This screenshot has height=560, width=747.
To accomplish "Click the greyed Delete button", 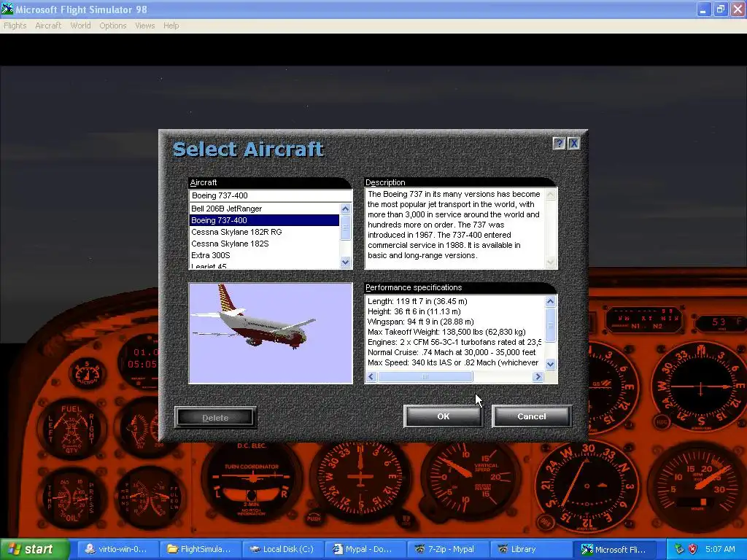I will (215, 418).
